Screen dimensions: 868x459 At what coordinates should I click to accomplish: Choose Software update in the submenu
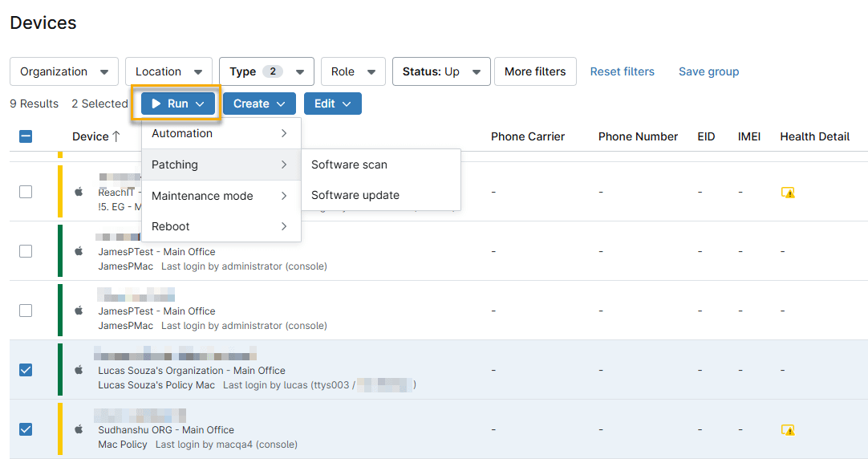(x=355, y=195)
